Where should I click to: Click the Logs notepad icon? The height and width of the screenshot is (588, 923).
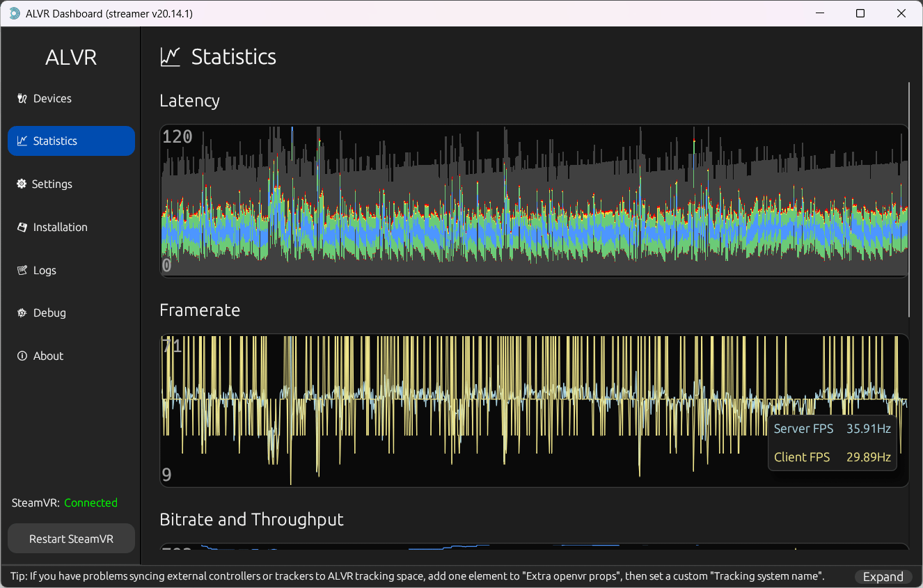pyautogui.click(x=22, y=271)
